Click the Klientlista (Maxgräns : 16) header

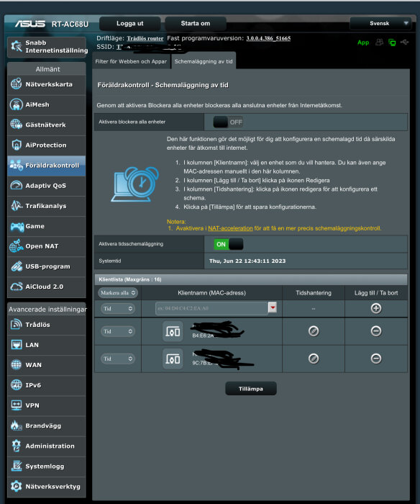251,279
